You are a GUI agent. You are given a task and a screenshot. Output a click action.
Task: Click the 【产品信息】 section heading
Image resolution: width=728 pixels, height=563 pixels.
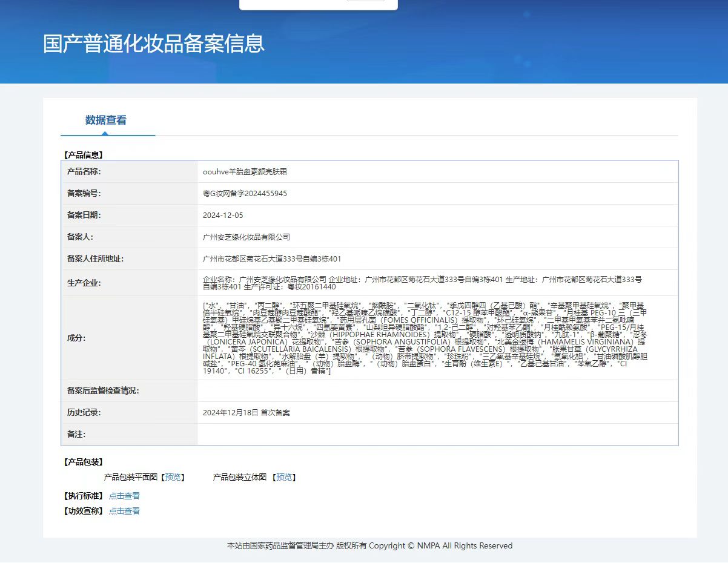click(x=83, y=155)
